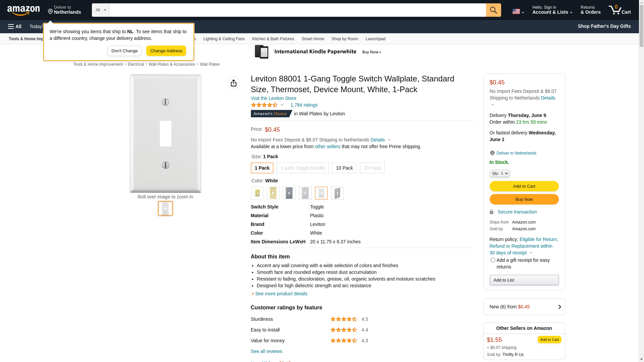Click the US flag language selector
The height and width of the screenshot is (362, 644).
[518, 11]
